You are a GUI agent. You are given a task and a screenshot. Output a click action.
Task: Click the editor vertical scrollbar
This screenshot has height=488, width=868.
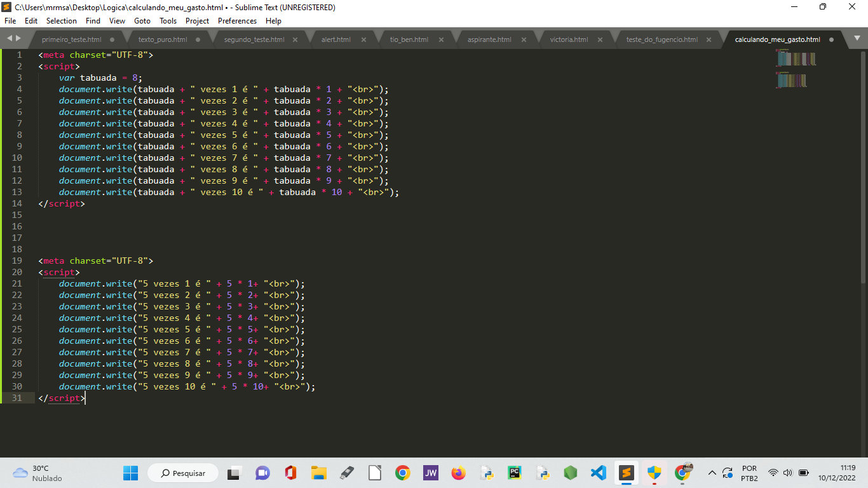pos(864,166)
